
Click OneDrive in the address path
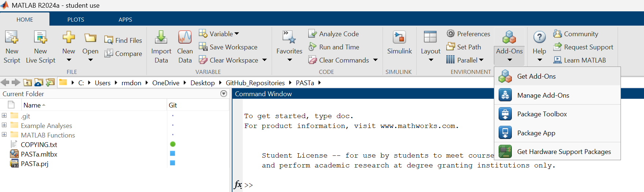tap(166, 83)
